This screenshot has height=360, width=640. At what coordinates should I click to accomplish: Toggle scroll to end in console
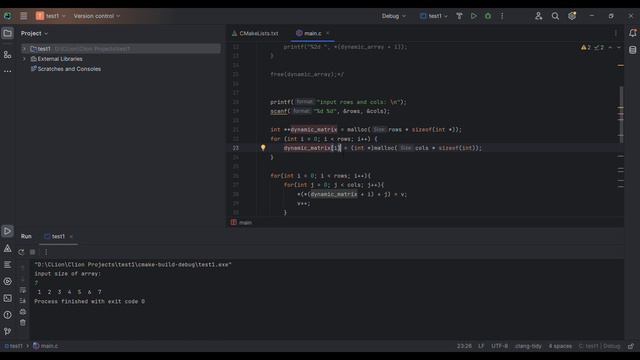click(23, 301)
